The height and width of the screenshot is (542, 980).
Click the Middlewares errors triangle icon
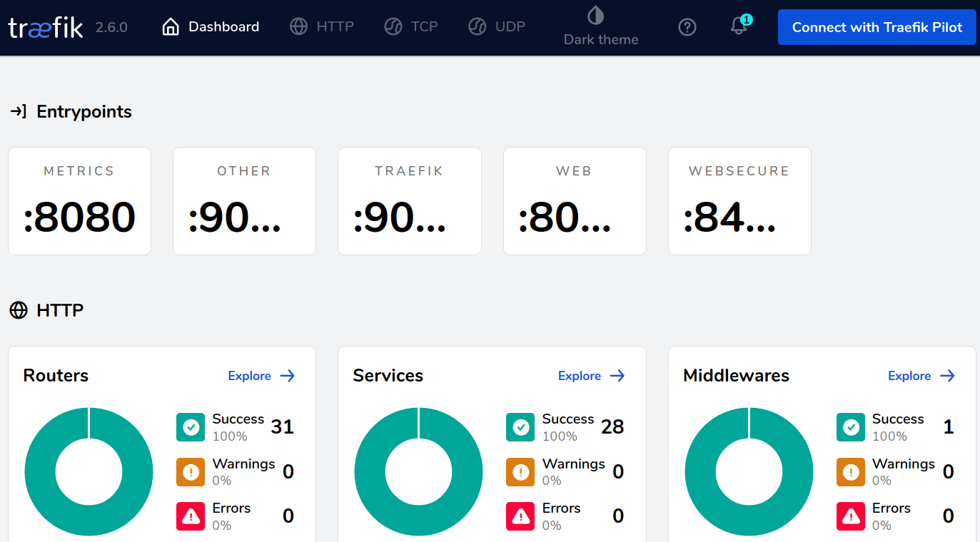[850, 516]
